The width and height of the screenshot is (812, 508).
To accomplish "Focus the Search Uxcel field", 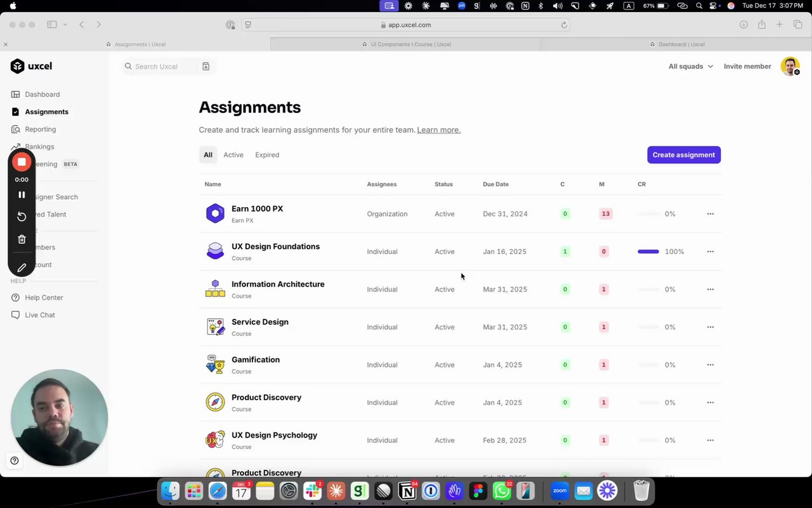I will pos(168,66).
